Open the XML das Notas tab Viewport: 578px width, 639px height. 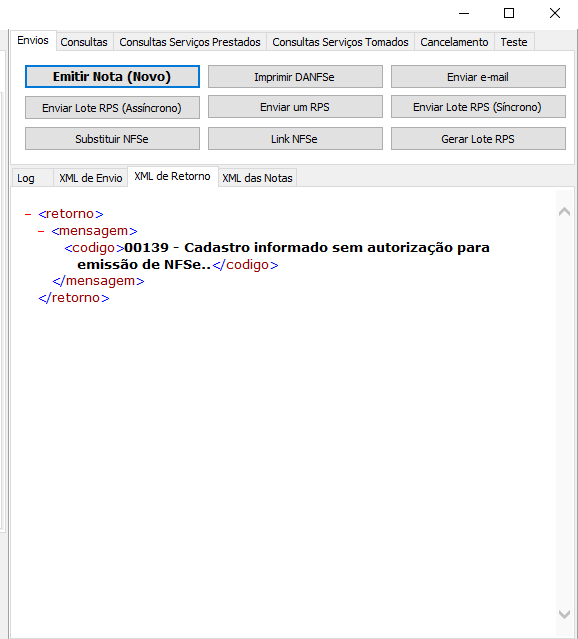[257, 178]
